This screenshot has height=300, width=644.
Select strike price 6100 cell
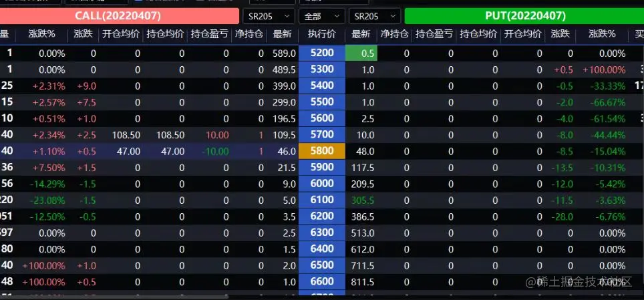point(322,200)
